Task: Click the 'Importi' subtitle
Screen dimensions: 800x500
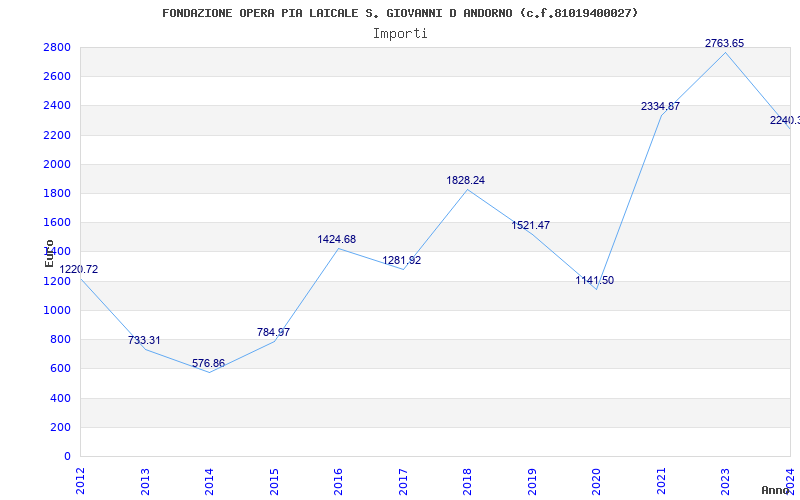Action: [400, 34]
